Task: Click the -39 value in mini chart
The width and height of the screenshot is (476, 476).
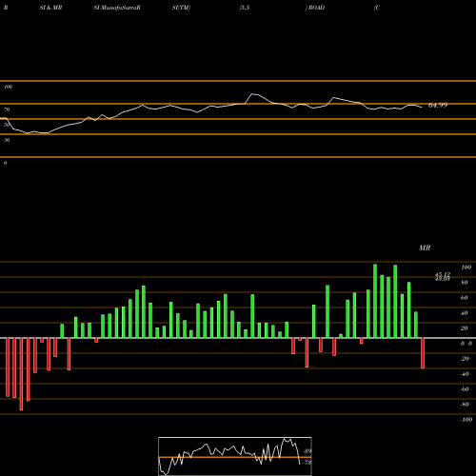Action: point(307,451)
